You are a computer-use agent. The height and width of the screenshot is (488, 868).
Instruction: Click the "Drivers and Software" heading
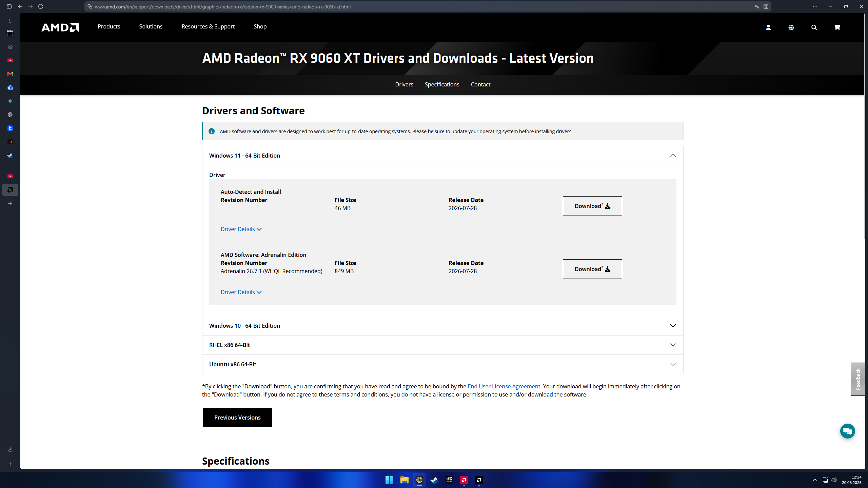pyautogui.click(x=253, y=111)
